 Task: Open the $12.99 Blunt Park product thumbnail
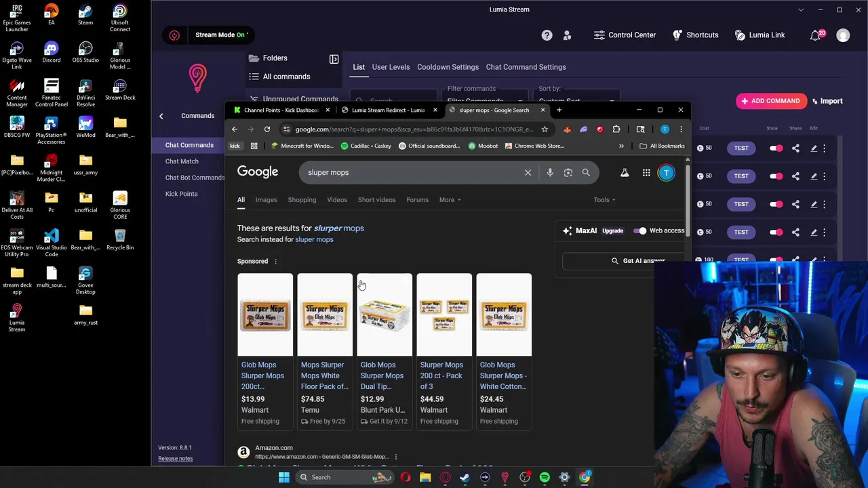point(384,314)
